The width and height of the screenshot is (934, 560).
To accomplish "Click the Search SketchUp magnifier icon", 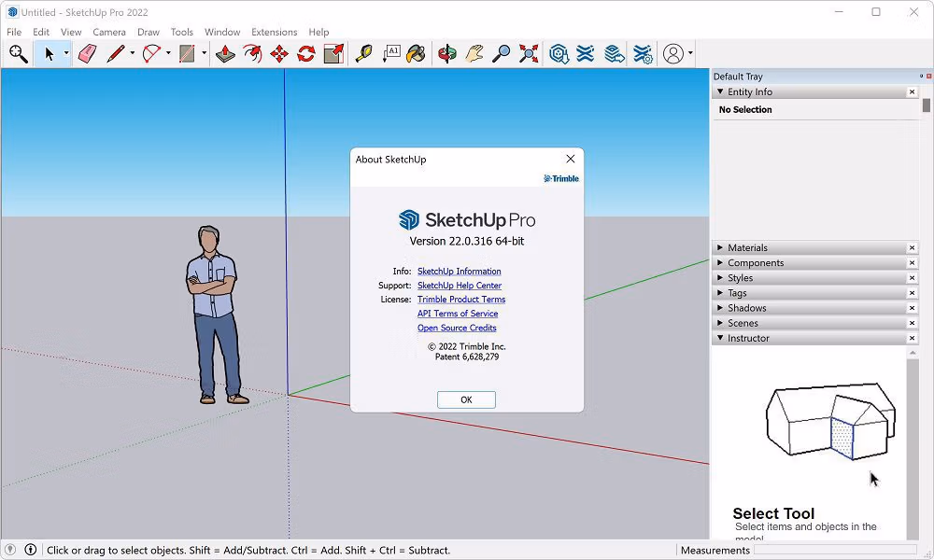I will (x=18, y=54).
